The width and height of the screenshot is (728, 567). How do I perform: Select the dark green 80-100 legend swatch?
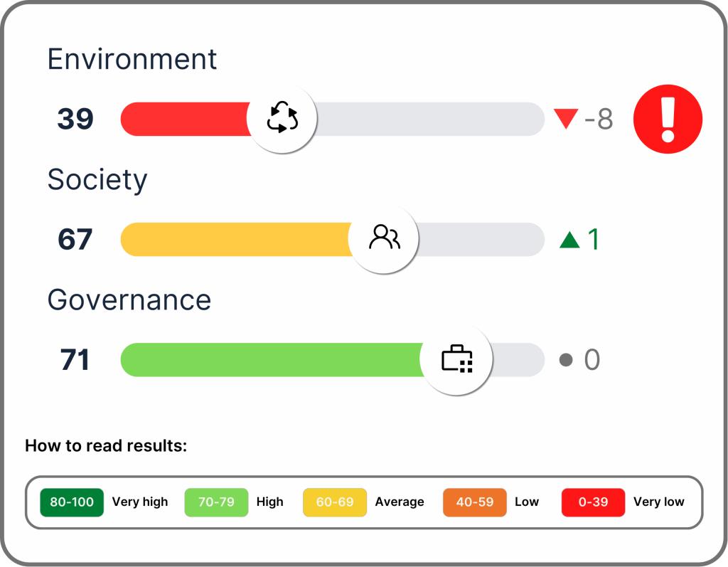[x=72, y=502]
